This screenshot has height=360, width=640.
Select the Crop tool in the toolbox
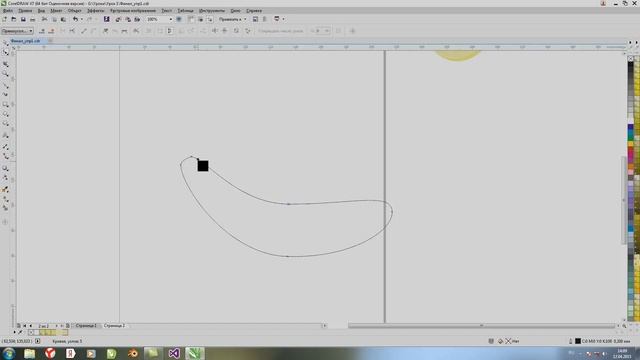5,64
